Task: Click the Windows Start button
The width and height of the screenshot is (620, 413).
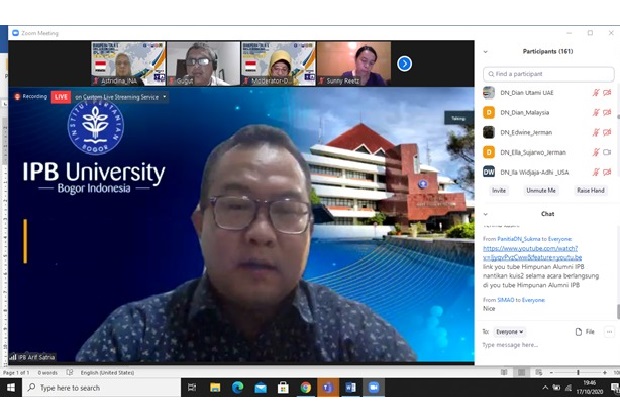Action: pos(11,388)
